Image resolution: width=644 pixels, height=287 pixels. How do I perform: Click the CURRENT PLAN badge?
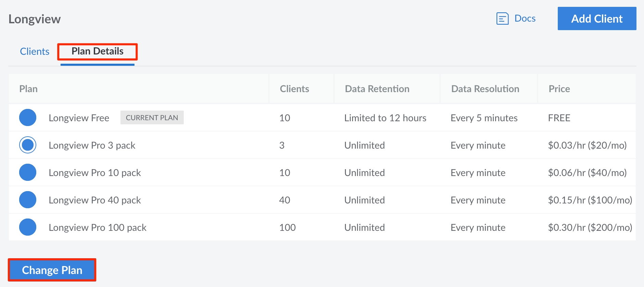point(152,117)
